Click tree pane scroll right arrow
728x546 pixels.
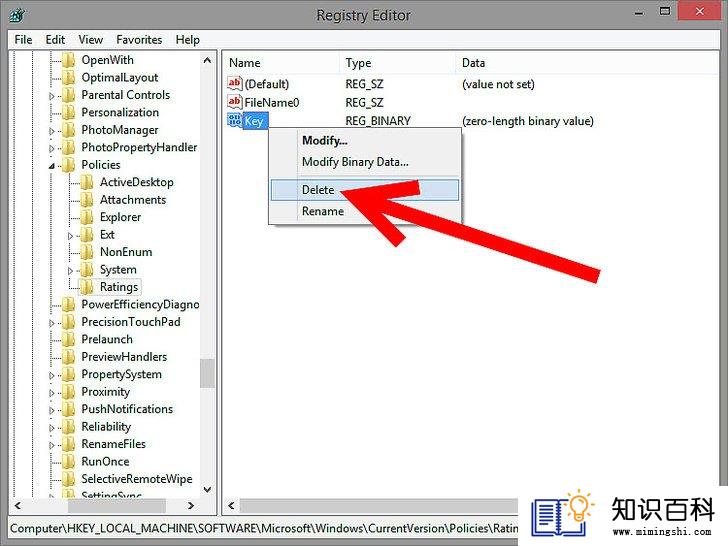coord(191,506)
